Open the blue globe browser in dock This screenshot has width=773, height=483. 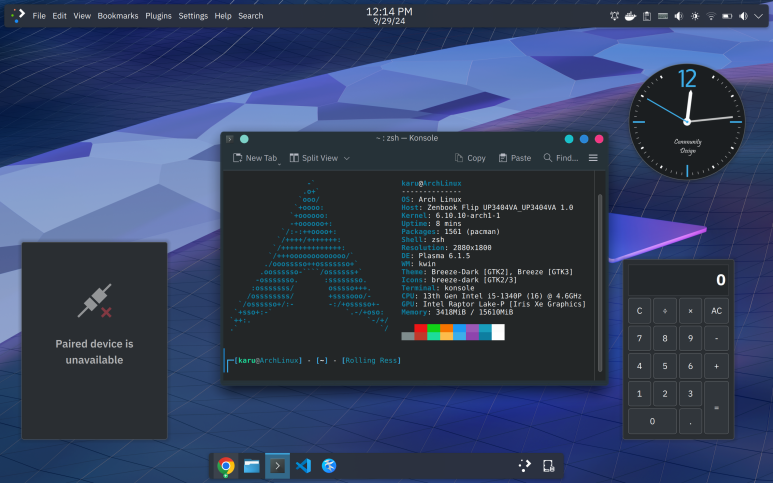[x=329, y=466]
